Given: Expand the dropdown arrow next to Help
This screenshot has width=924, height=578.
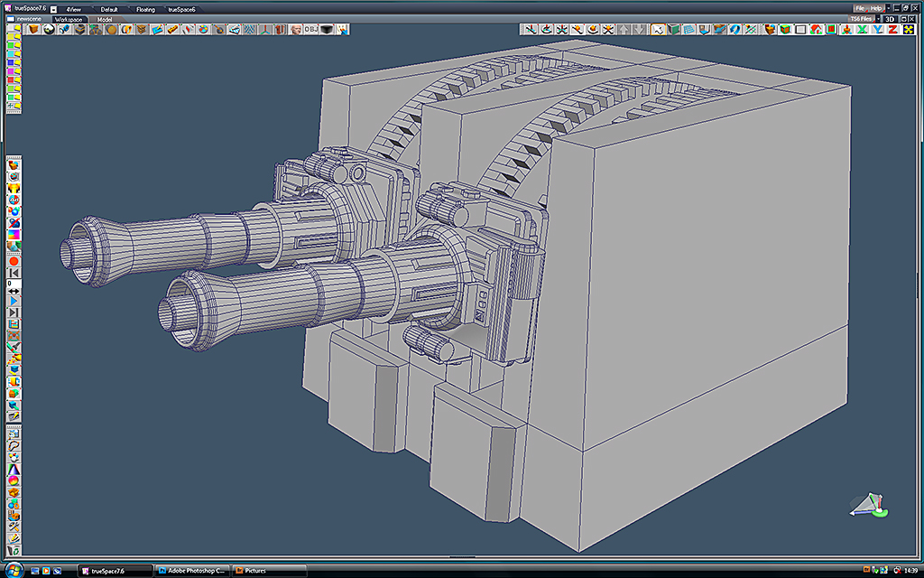Looking at the screenshot, I should (889, 8).
